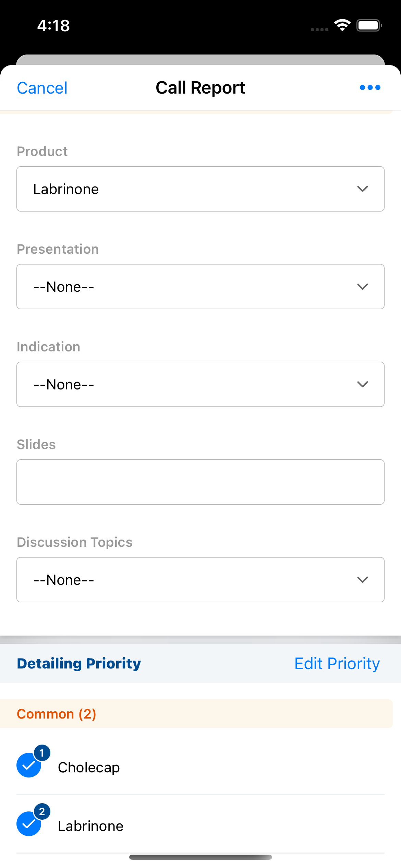
Task: Tap the Common (2) section header
Action: [57, 714]
